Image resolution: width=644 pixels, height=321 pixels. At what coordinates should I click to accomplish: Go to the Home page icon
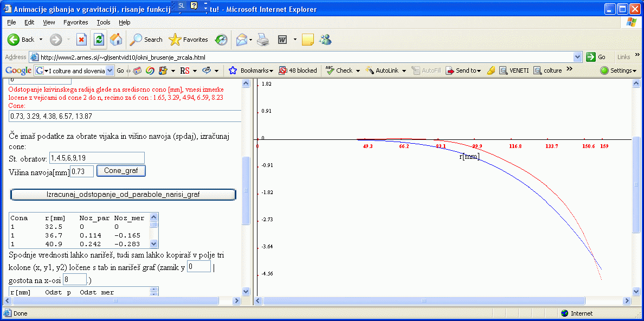coord(116,40)
